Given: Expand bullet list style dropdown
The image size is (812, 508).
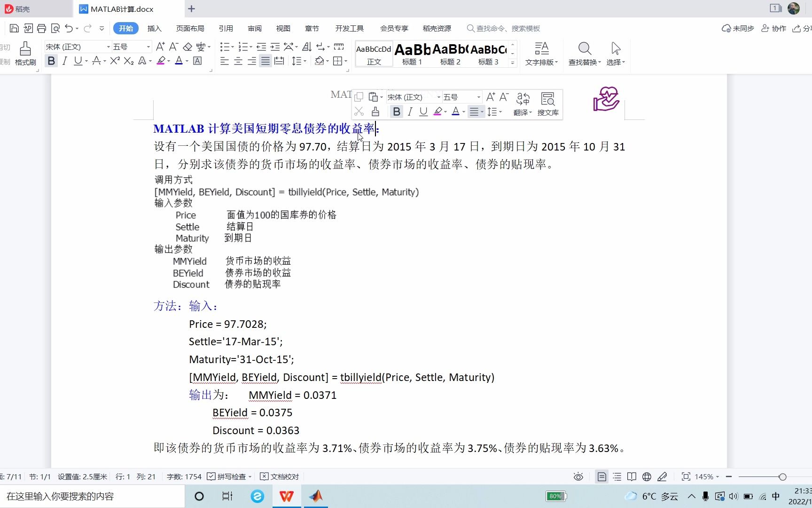Looking at the screenshot, I should (x=234, y=47).
